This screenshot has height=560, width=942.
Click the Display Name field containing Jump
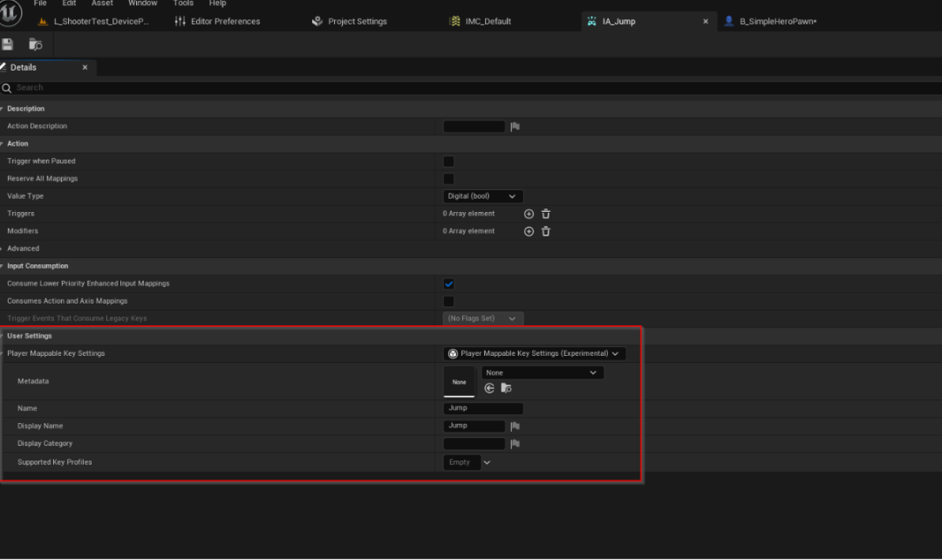(x=474, y=426)
